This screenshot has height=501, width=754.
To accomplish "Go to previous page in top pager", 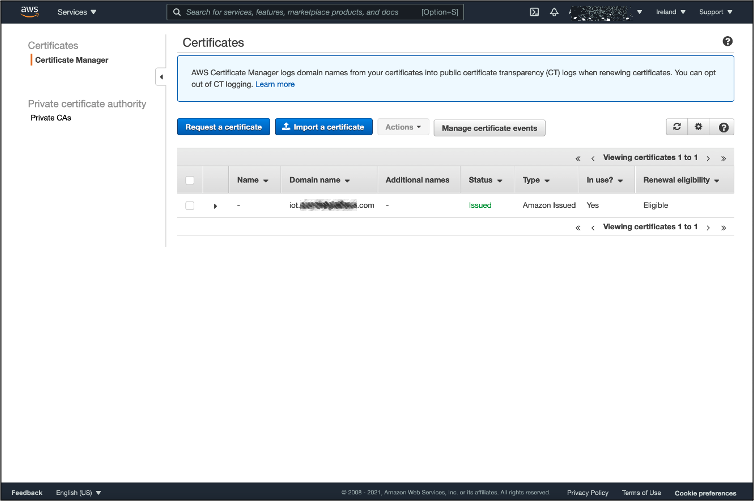I will tap(592, 158).
